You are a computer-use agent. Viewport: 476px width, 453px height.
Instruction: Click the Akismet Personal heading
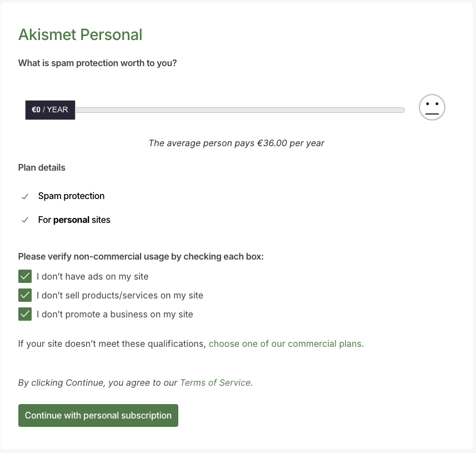pyautogui.click(x=80, y=34)
